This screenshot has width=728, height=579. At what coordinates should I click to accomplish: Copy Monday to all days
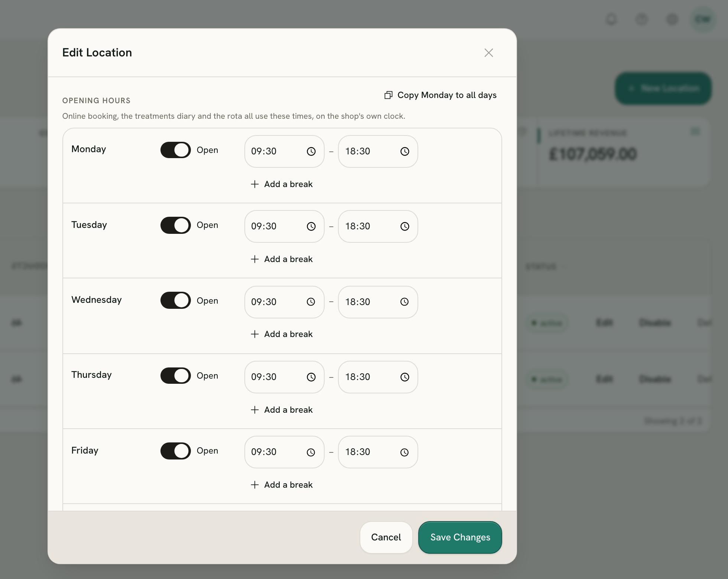click(441, 95)
